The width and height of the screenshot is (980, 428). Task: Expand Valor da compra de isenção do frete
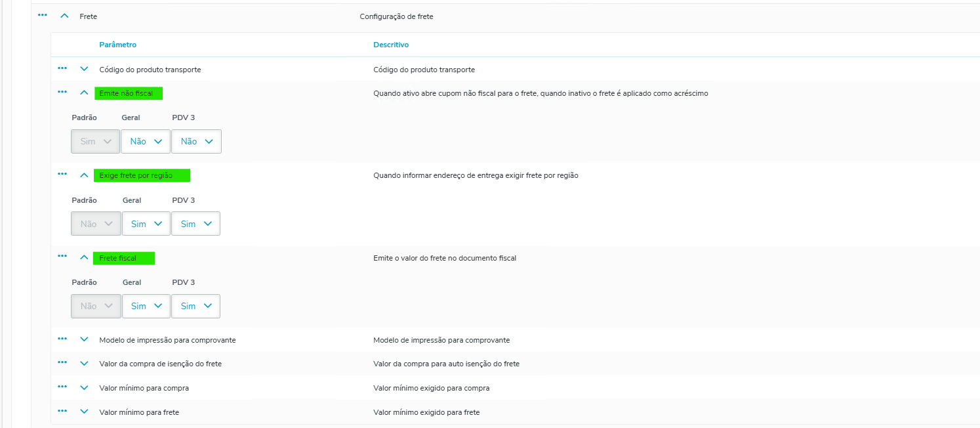(84, 364)
